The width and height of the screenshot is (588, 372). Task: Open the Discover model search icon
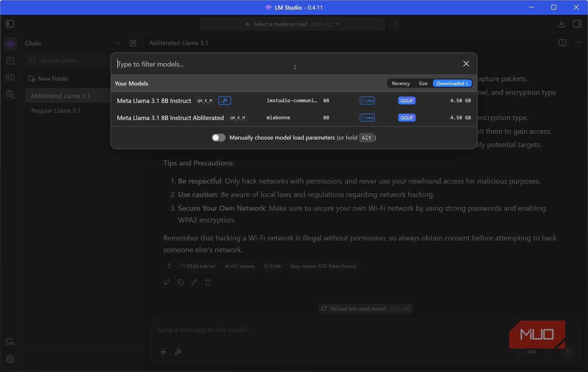10,94
